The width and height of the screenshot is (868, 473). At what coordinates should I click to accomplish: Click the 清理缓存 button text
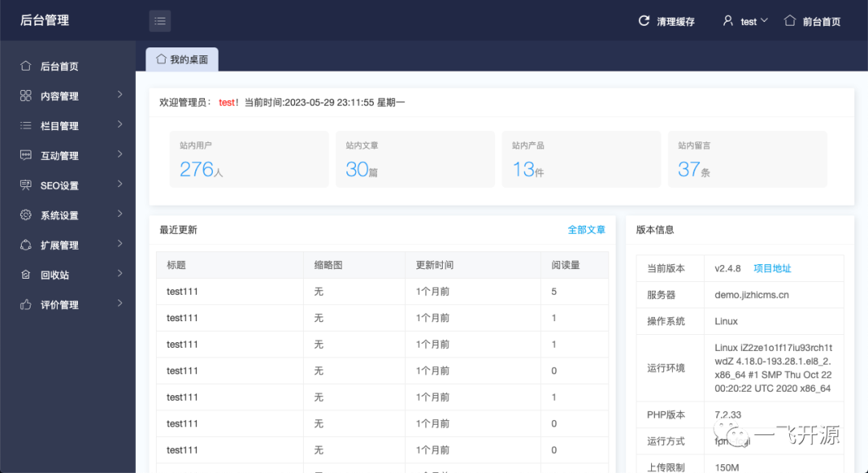point(675,22)
